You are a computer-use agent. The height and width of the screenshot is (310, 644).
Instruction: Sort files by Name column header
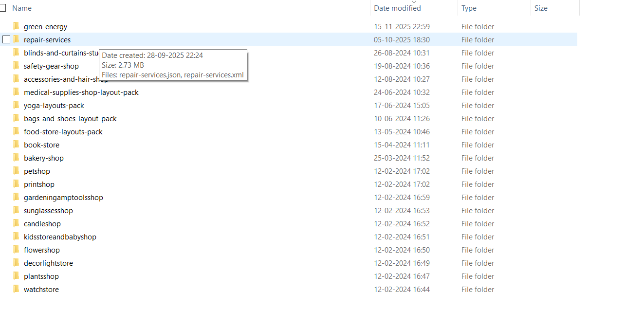click(x=22, y=8)
